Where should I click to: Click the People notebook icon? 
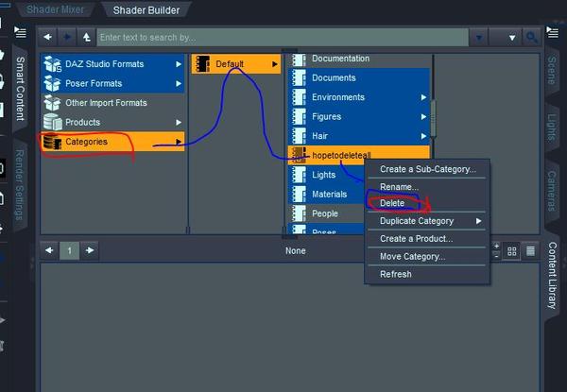tap(299, 213)
